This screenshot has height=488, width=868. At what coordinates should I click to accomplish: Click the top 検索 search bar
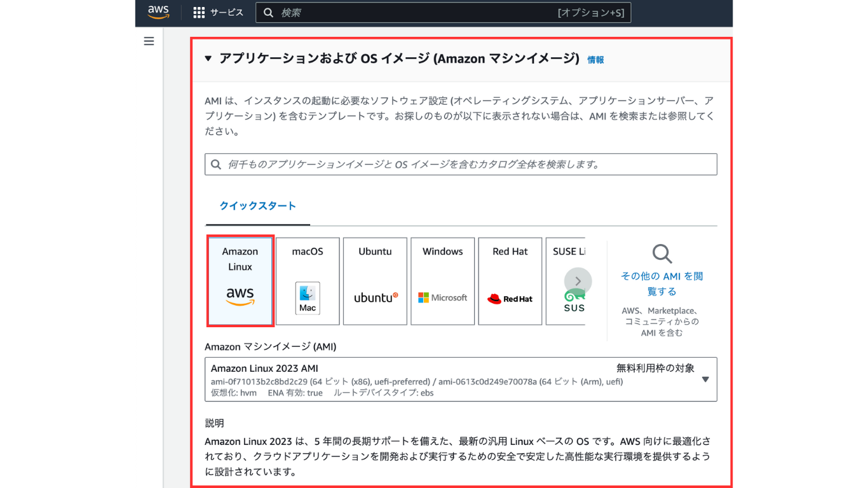(x=443, y=13)
